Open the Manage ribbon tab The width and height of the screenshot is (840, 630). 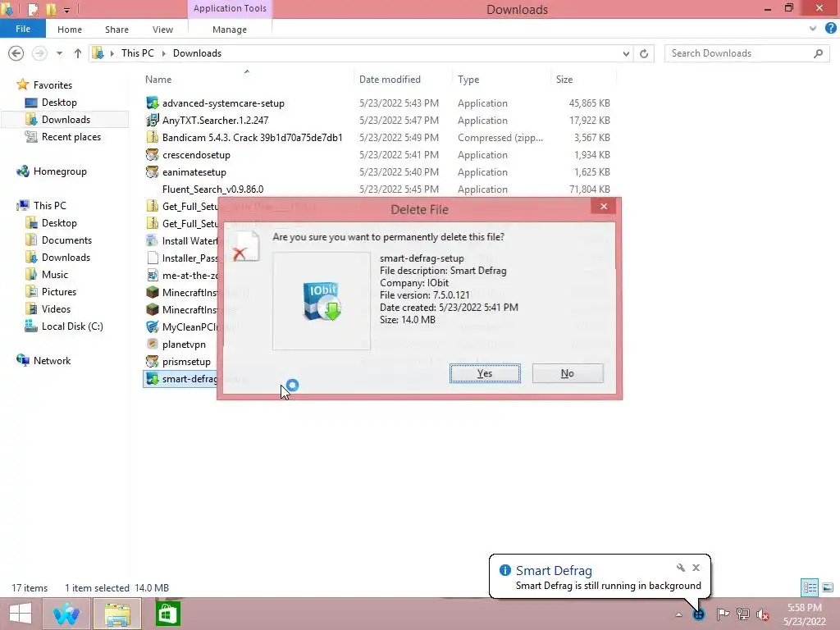(230, 30)
